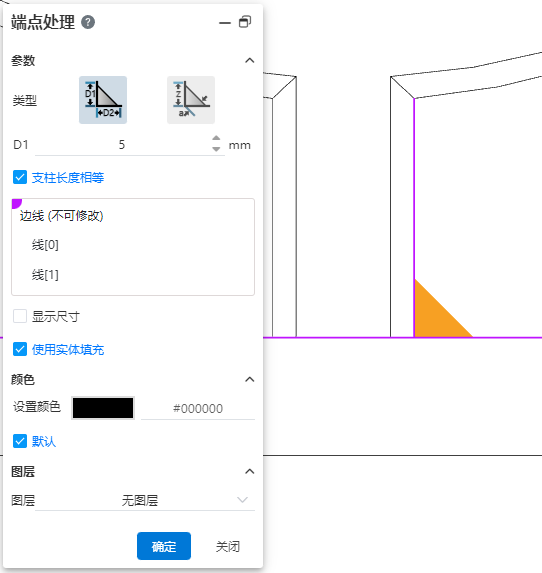542x573 pixels.
Task: Collapse the 参数 section
Action: tap(250, 60)
